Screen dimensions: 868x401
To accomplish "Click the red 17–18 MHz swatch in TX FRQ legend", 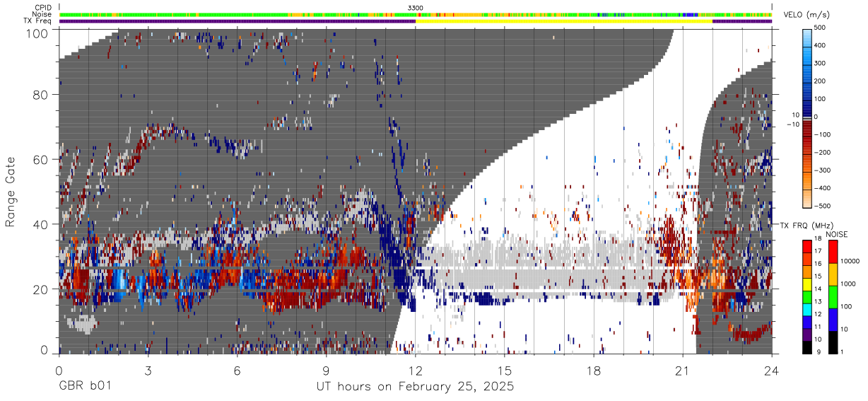I will (807, 247).
